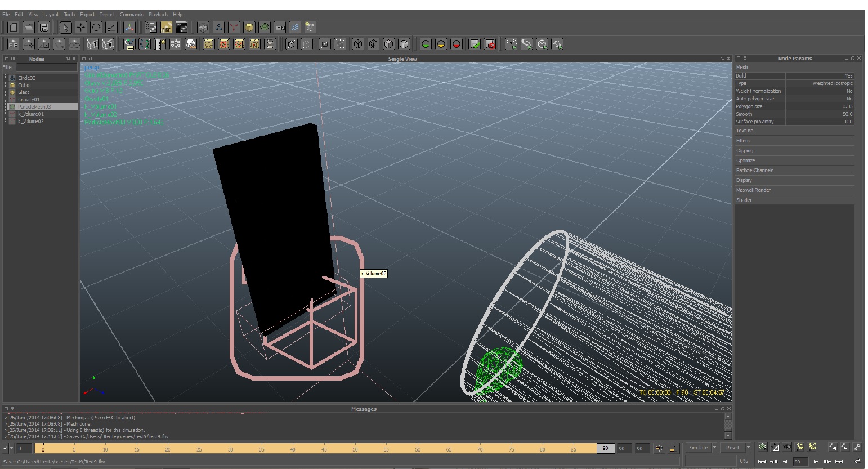Toggle the Weight normalization value
868x469 pixels.
point(820,91)
